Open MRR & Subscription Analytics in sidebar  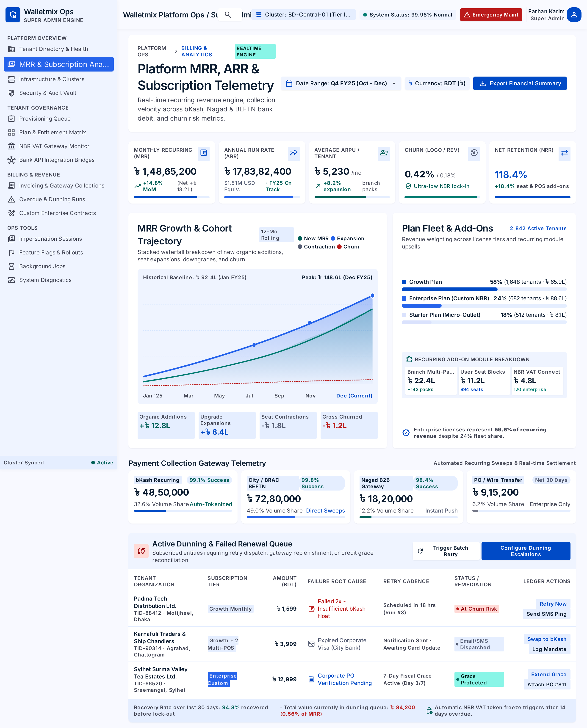[58, 64]
